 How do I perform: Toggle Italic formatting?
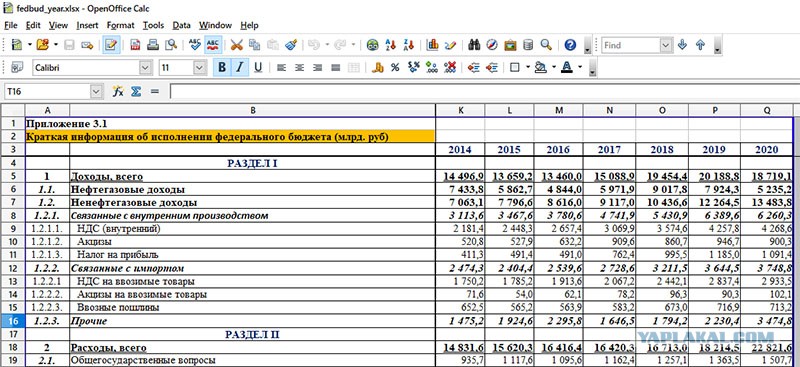240,67
